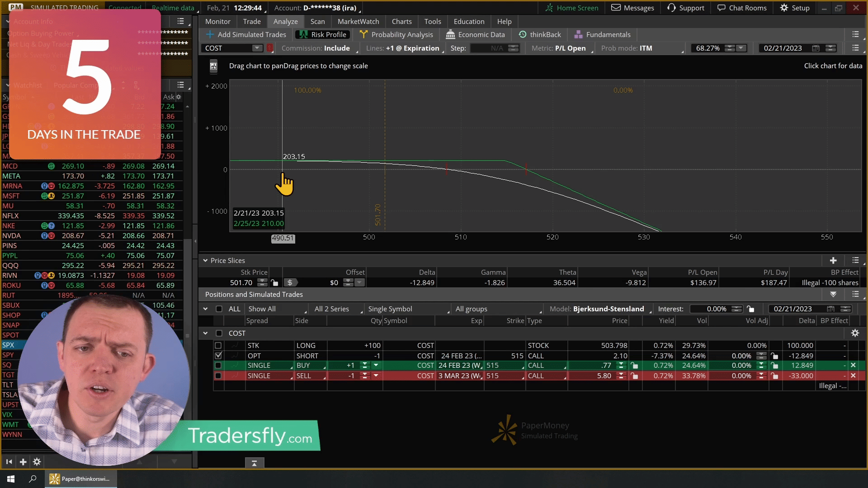This screenshot has height=488, width=868.
Task: Uncheck the OPT SHORT row checkbox
Action: [x=218, y=356]
